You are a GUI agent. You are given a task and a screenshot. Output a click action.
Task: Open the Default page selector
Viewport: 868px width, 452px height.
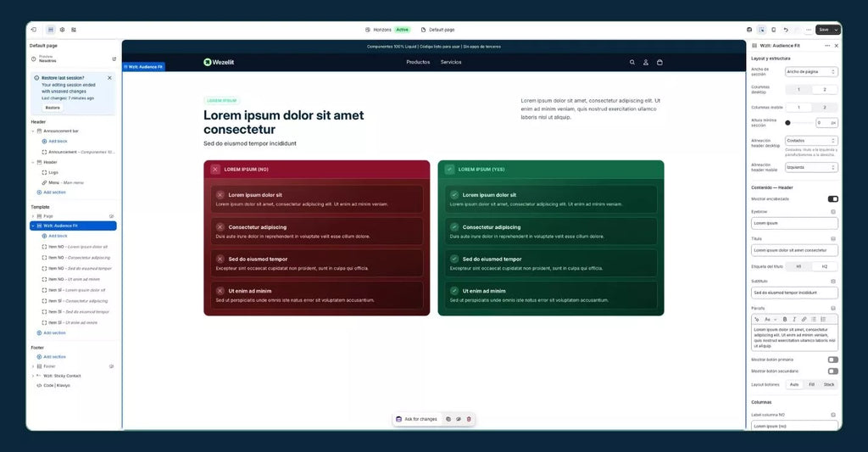438,30
